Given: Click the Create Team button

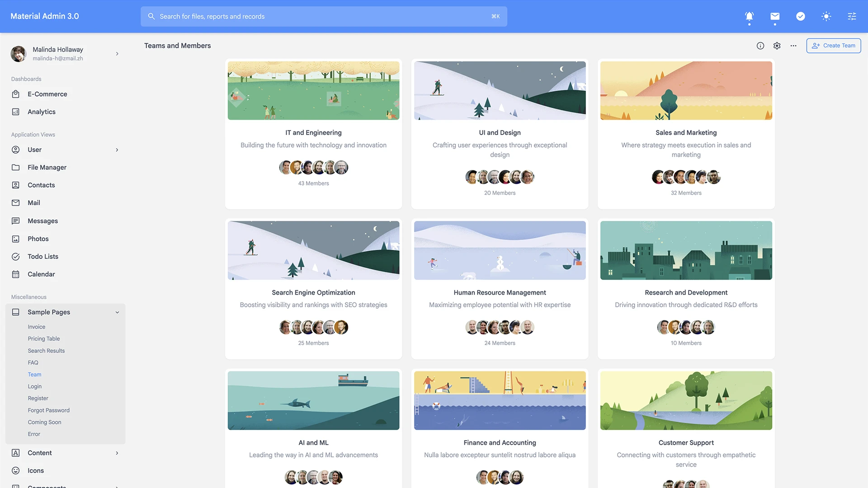Looking at the screenshot, I should [833, 46].
